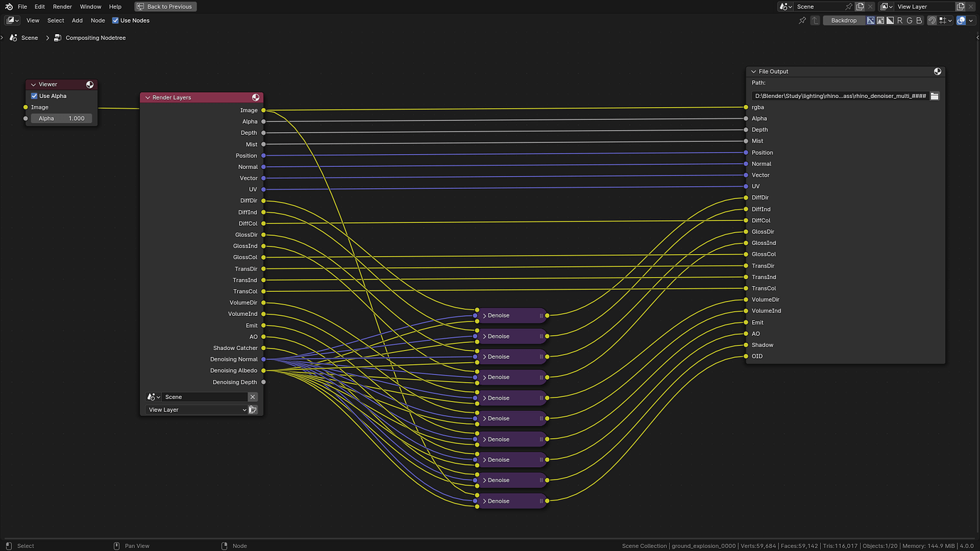The image size is (980, 551).
Task: Click the preview sphere icon on Viewer node
Action: [x=89, y=84]
